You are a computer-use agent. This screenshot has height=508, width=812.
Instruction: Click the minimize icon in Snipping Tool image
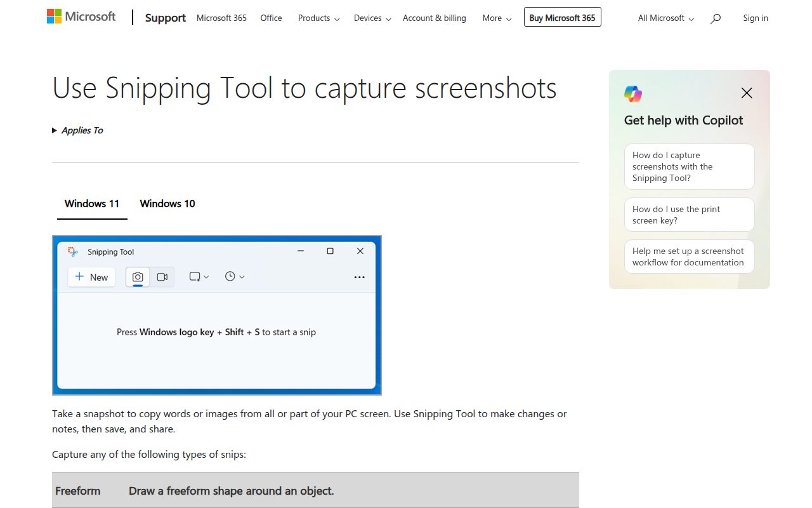[300, 251]
